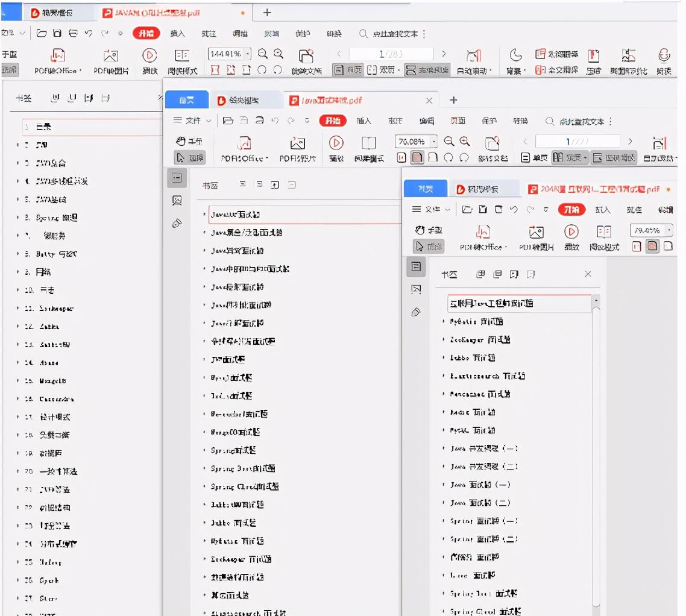Expand JAVA集合 bookmark in back window
Viewport: 686px width, 616px height.
pos(18,163)
